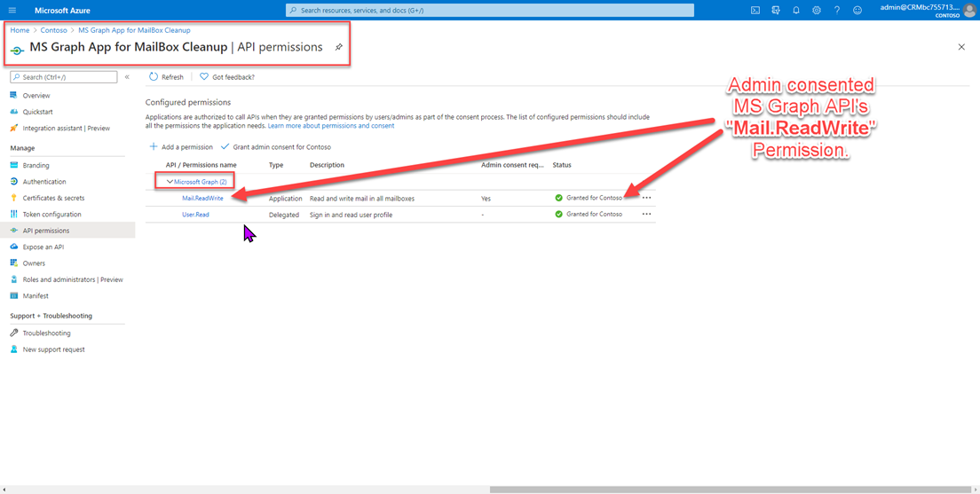Click Add a permission

(181, 147)
